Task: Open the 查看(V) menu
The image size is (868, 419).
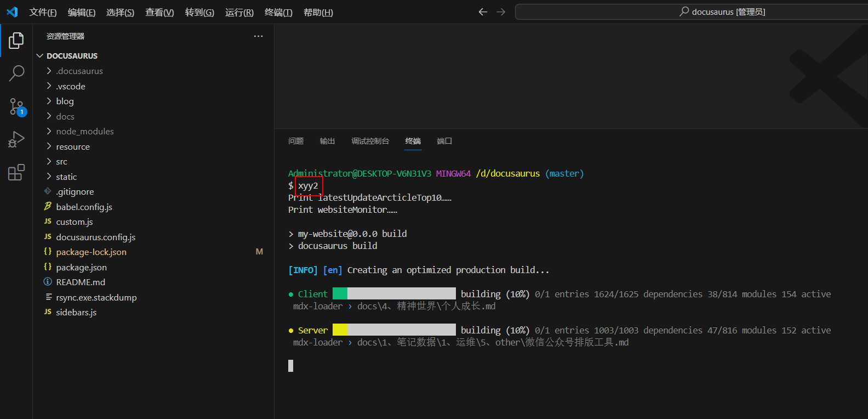Action: pos(159,12)
